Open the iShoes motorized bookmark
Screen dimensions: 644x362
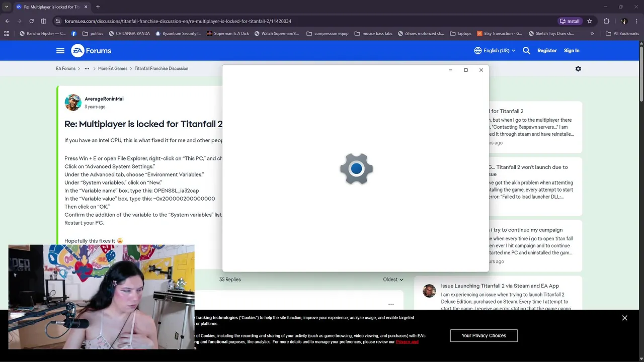(x=421, y=34)
